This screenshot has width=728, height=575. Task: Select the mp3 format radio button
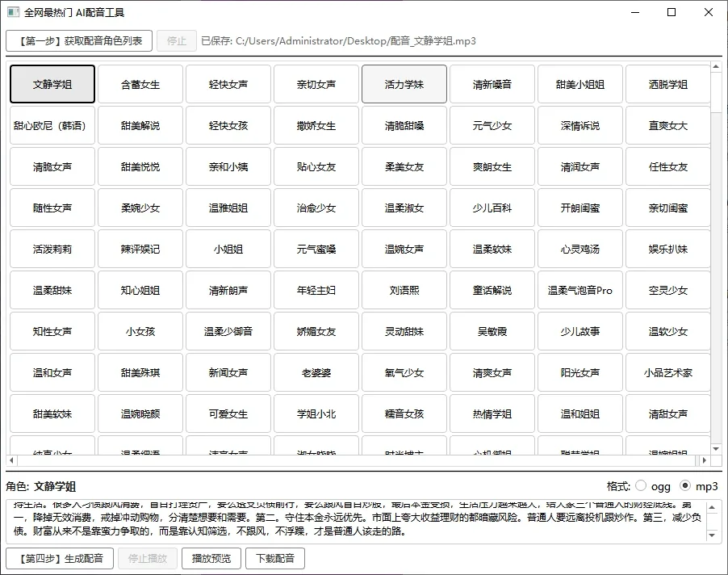point(685,486)
